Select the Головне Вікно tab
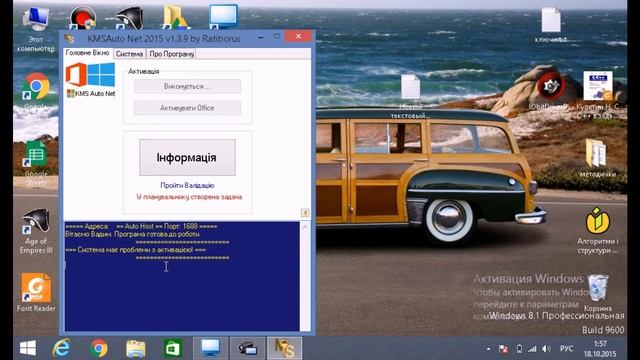640x360 pixels. [87, 53]
